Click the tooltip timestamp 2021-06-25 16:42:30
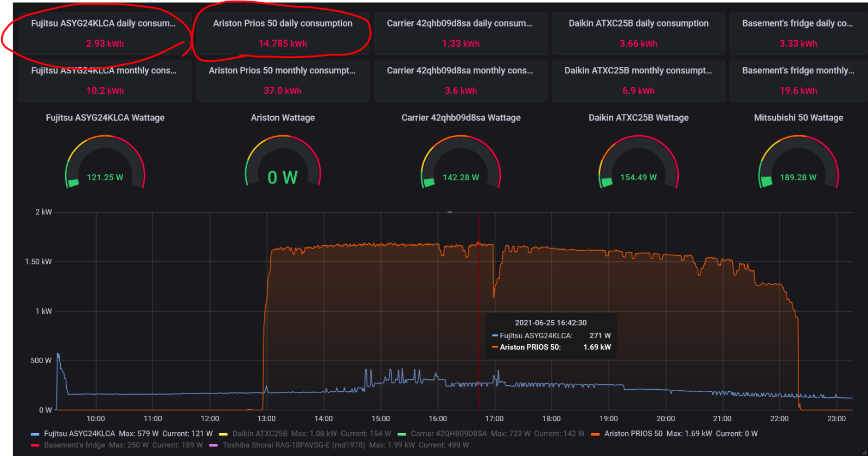Image resolution: width=868 pixels, height=456 pixels. pos(551,322)
